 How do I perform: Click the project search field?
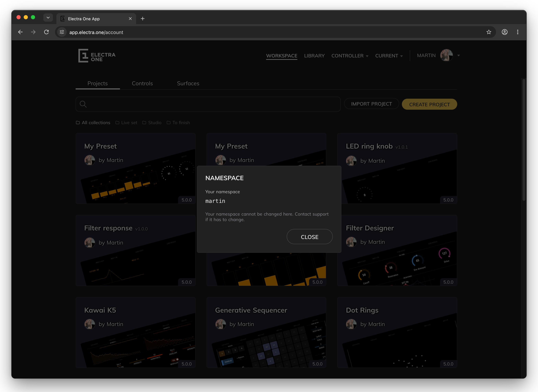pyautogui.click(x=208, y=104)
